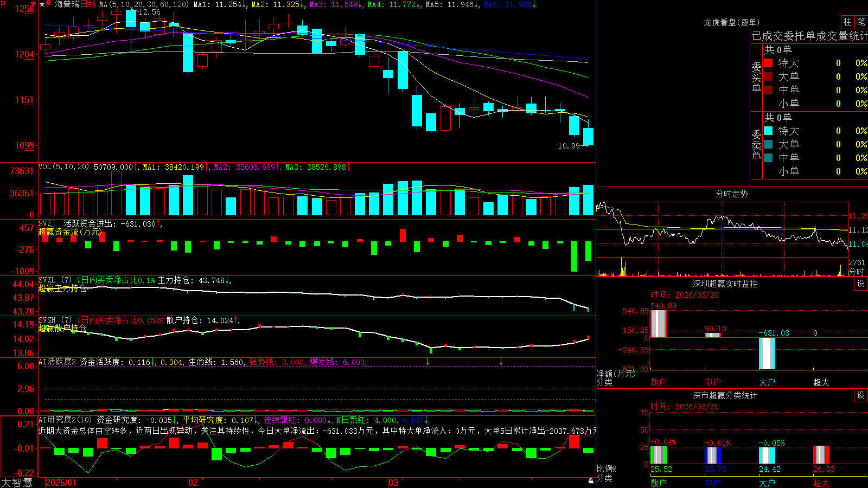Click the SVSH indicator name

(x=47, y=320)
